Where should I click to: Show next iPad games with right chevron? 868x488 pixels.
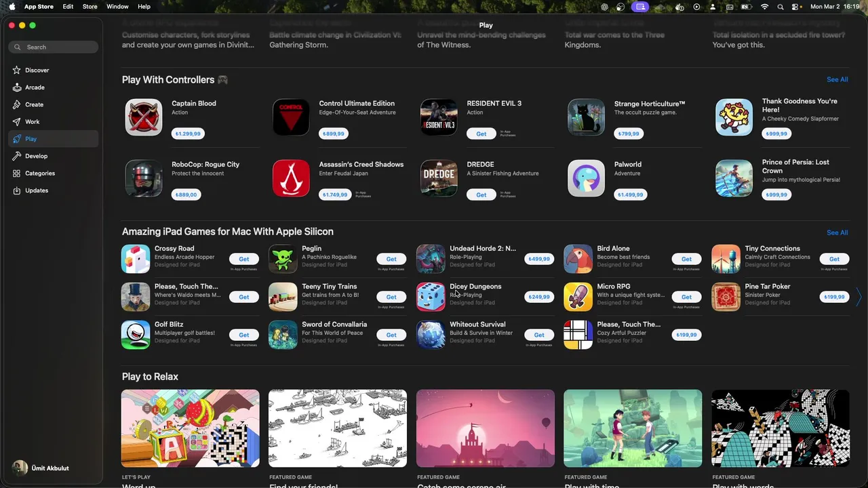(x=859, y=297)
